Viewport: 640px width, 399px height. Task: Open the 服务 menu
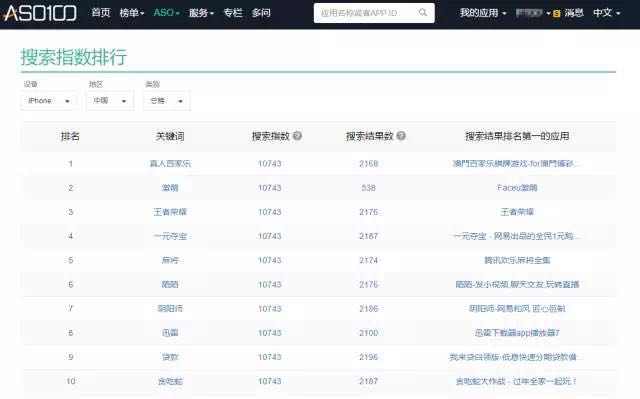click(x=201, y=13)
